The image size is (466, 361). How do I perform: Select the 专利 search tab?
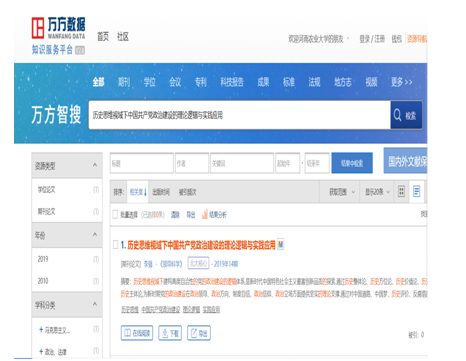[x=201, y=82]
